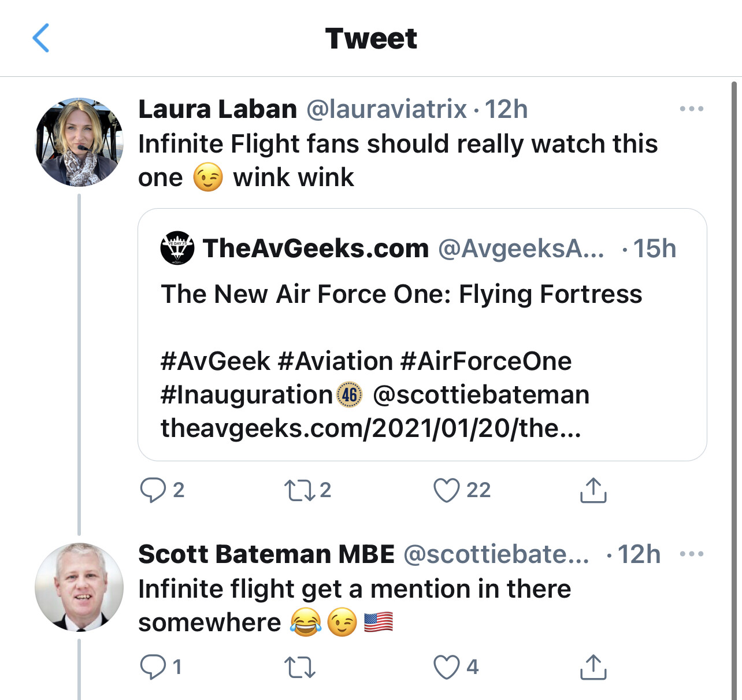The image size is (742, 700).
Task: Reply to Laura Laban's tweet
Action: [153, 490]
